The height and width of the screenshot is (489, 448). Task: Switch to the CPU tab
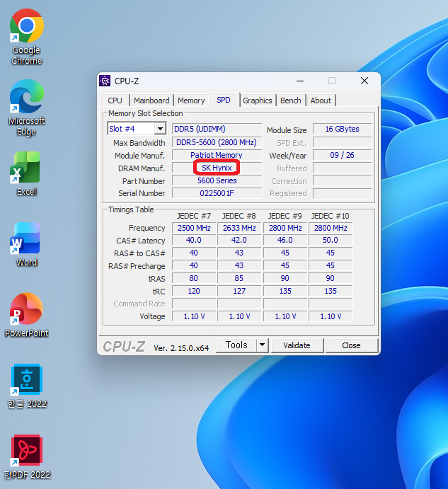pos(115,100)
